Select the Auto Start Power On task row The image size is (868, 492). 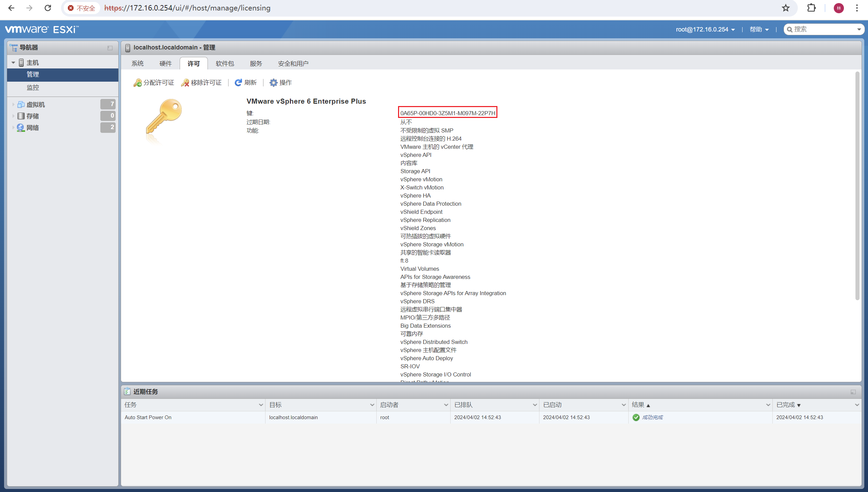491,417
